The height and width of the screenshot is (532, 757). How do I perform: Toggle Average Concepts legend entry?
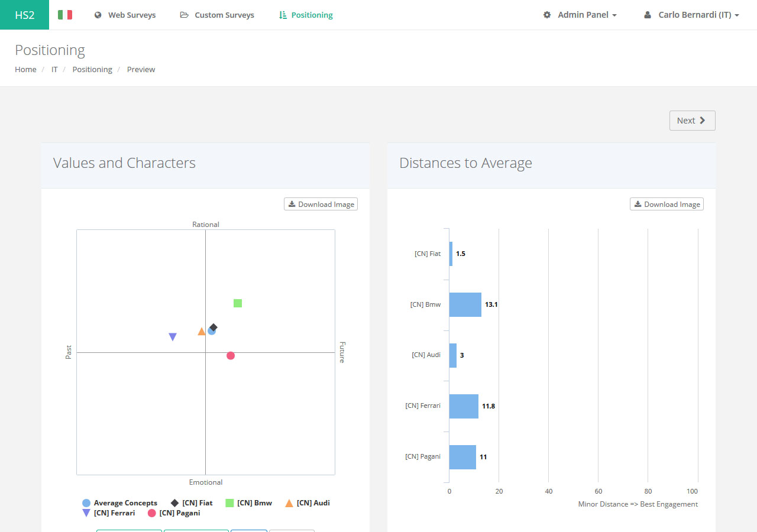coord(119,503)
